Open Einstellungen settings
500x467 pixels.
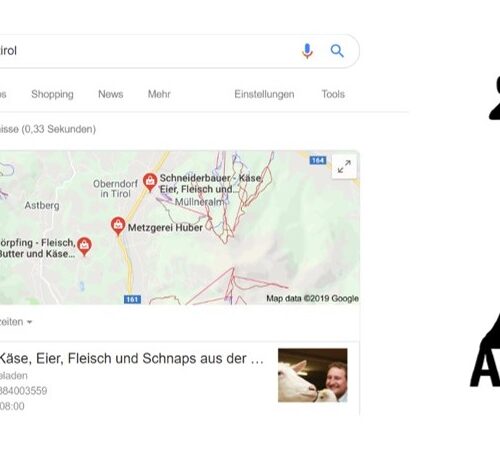(x=264, y=94)
